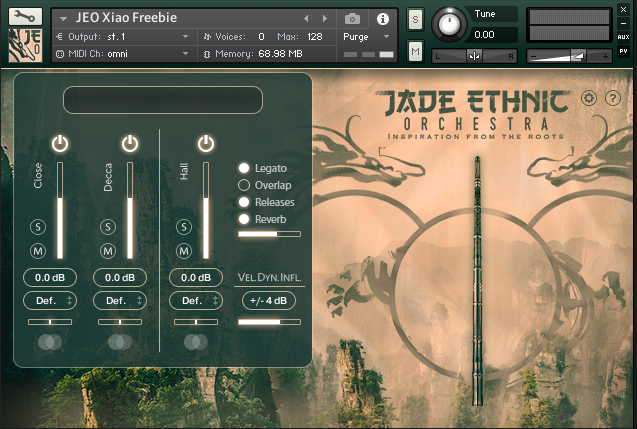637x429 pixels.
Task: Solo the Hall microphone
Action: (184, 227)
